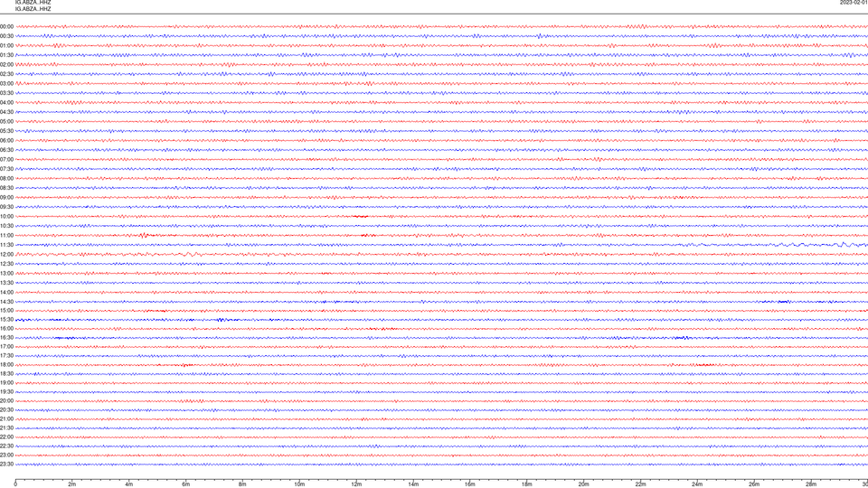
Task: Select the 00:30 row time label
Action: (6, 36)
